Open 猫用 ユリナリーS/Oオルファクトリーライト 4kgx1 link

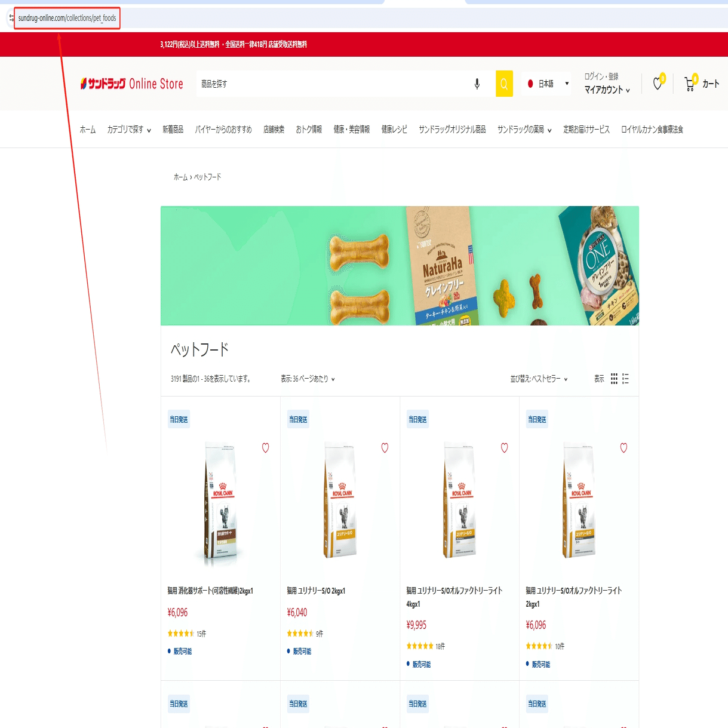[x=454, y=597]
